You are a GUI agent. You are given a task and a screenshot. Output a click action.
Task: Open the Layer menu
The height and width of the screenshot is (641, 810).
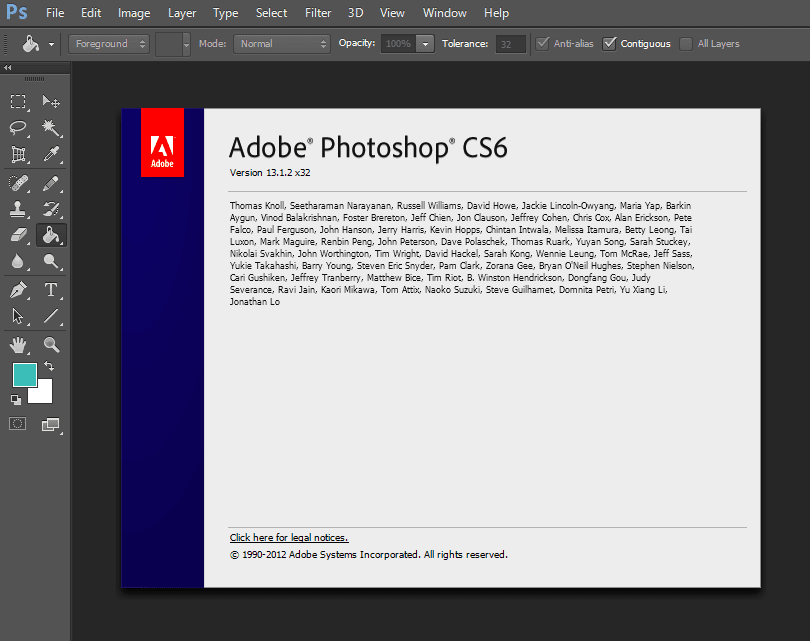coord(182,13)
